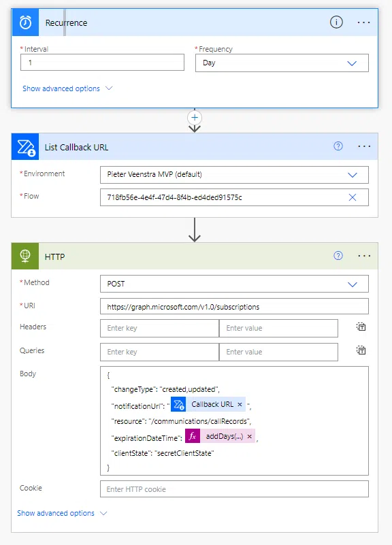Click the Flow ID field
This screenshot has height=545, width=392.
[x=234, y=197]
